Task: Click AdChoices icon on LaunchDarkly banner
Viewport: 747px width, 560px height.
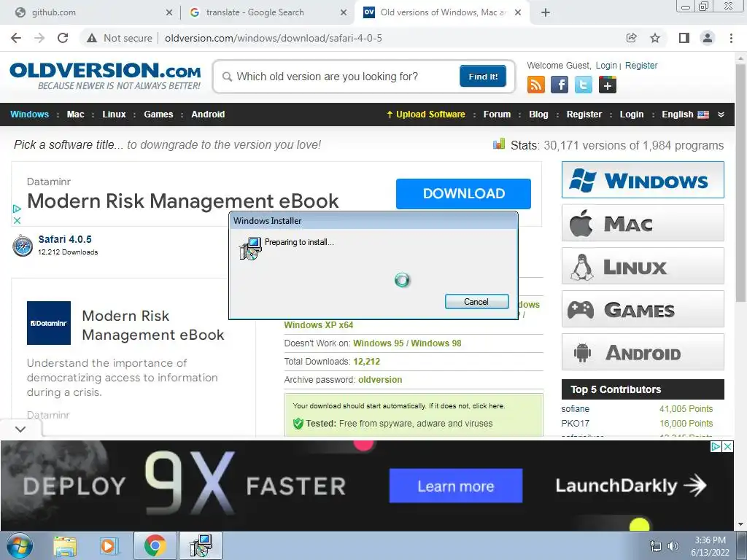Action: click(716, 447)
